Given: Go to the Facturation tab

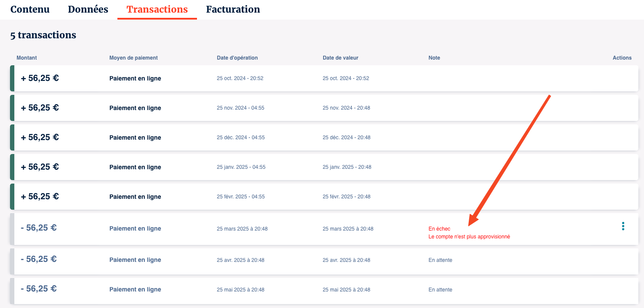Looking at the screenshot, I should 233,10.
